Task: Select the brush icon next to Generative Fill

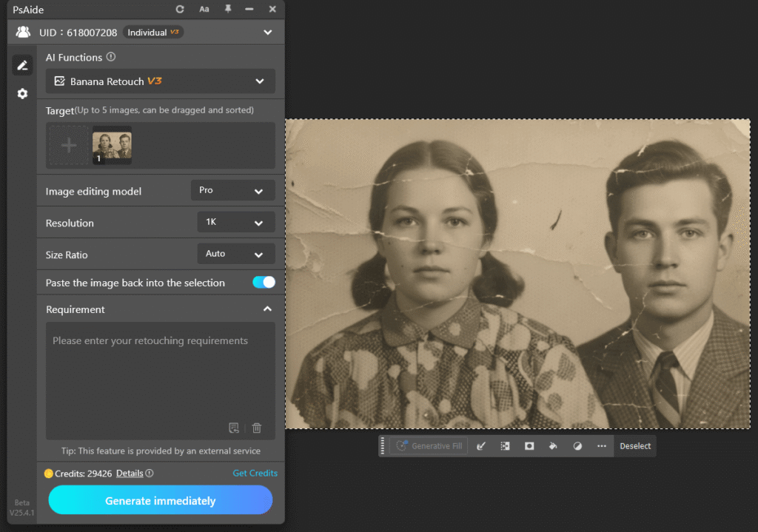Action: (482, 445)
